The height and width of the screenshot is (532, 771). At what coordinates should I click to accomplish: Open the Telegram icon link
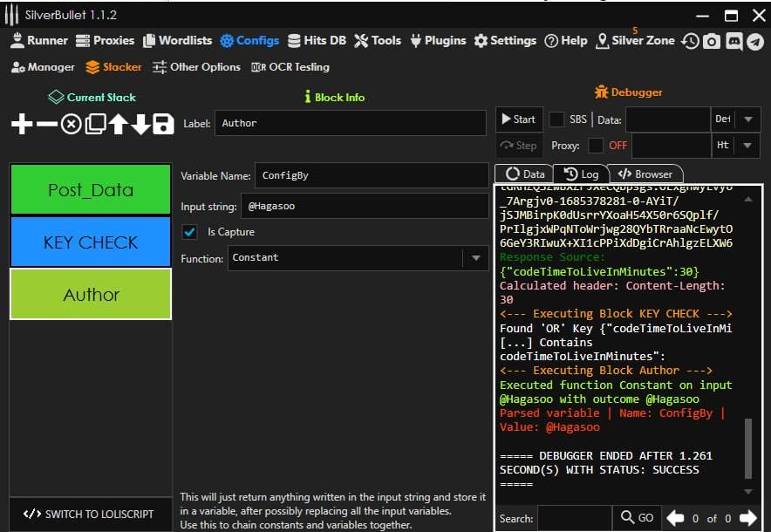click(755, 41)
